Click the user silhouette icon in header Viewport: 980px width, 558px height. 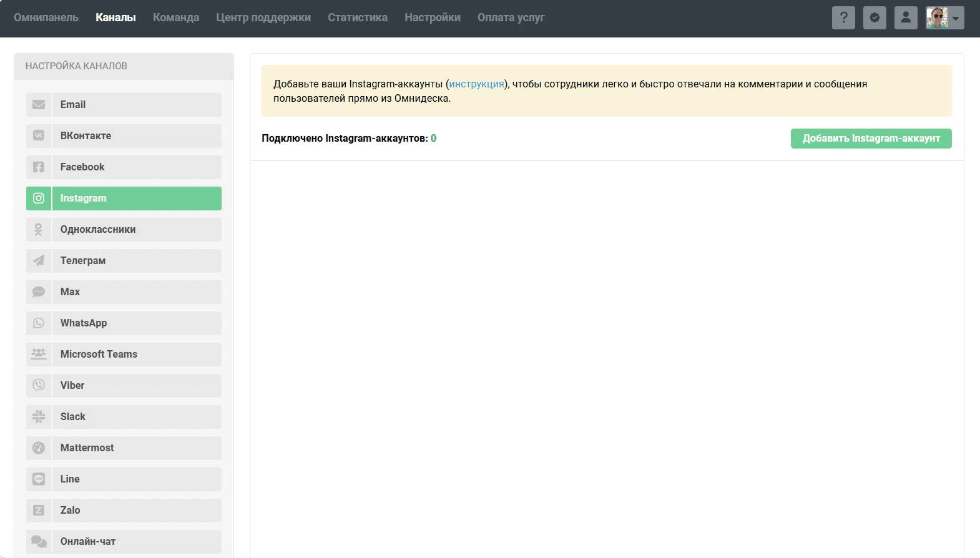point(906,17)
